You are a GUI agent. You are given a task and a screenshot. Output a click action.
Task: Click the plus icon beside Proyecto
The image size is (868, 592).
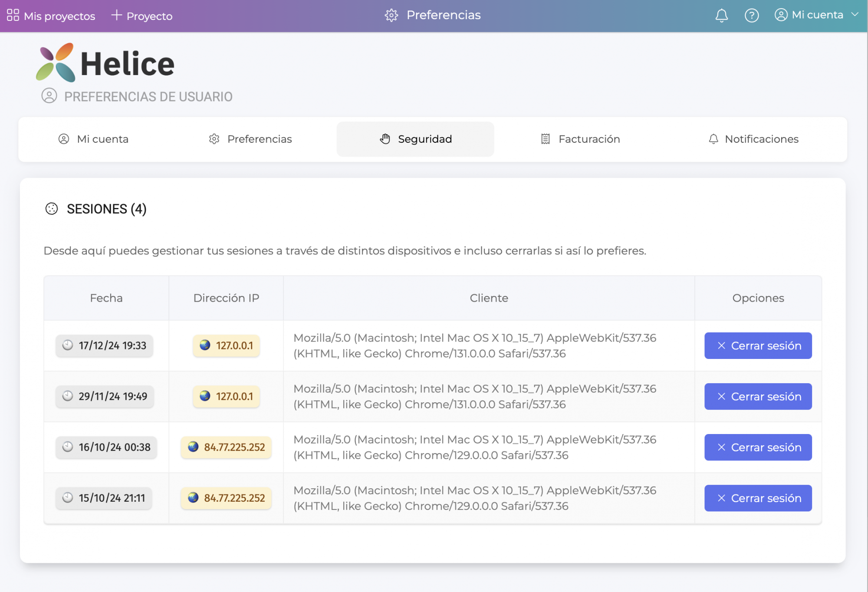click(116, 15)
